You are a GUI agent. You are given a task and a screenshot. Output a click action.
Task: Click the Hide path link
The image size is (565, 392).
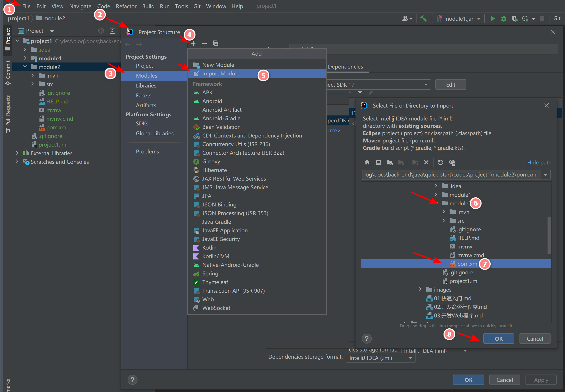(539, 162)
